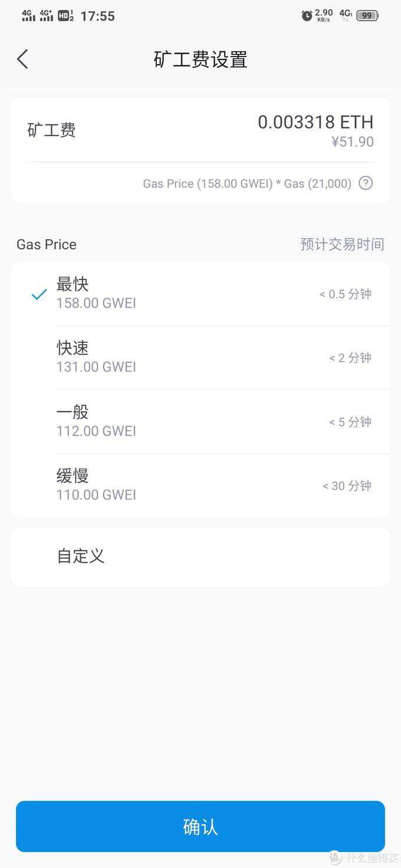Tap the 矿工费设置 page title
401x868 pixels.
click(200, 60)
